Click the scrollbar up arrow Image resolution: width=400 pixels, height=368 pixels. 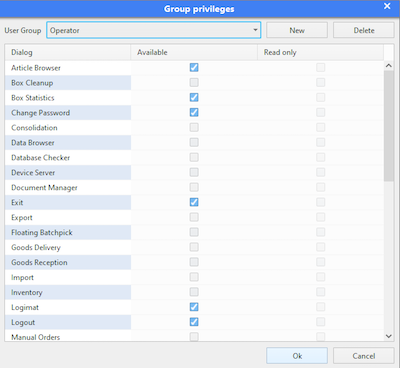389,66
